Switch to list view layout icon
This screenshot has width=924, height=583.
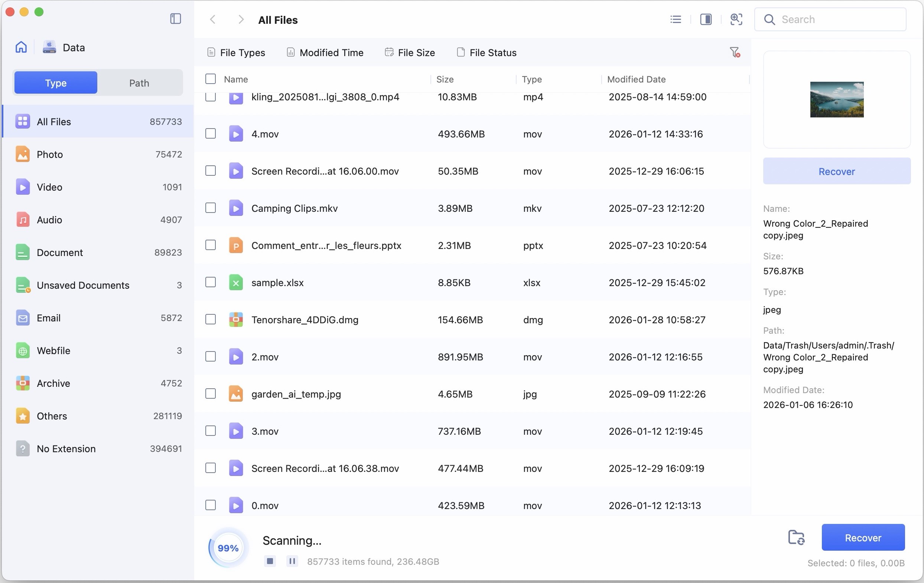tap(676, 19)
